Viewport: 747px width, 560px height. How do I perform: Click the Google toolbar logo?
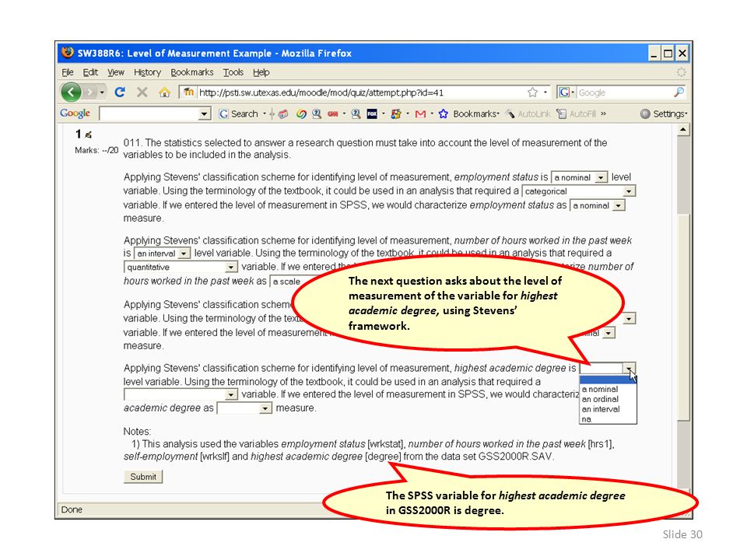(x=75, y=114)
